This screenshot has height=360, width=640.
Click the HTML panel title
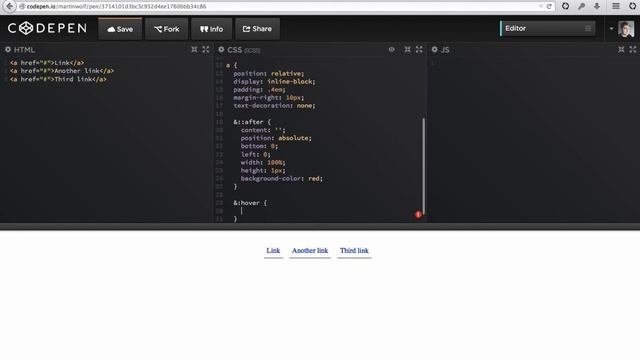pyautogui.click(x=24, y=50)
